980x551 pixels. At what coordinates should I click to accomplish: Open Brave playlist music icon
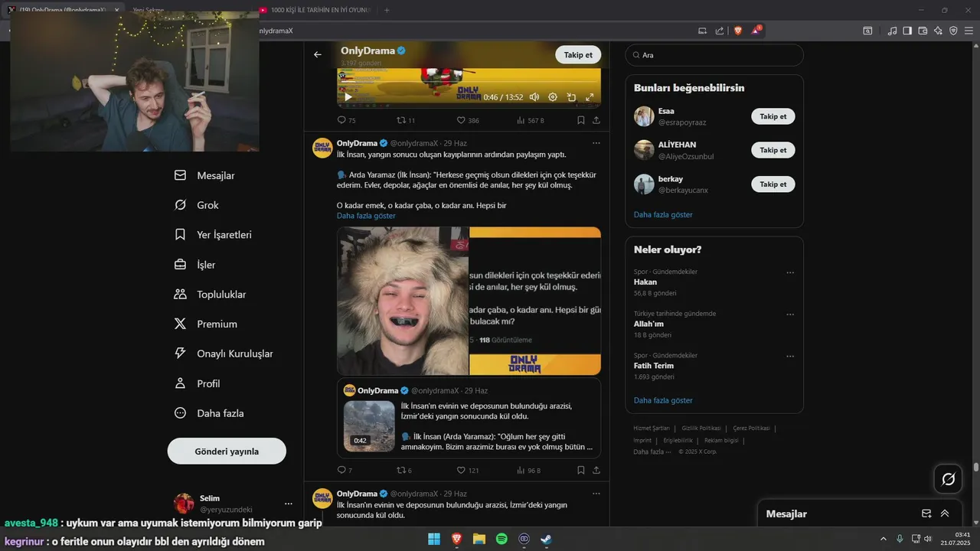click(892, 31)
